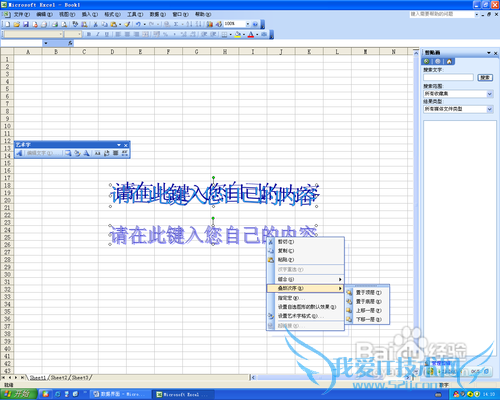Click WordArt Character Spacing icon
Image resolution: width=500 pixels, height=400 pixels.
(x=125, y=153)
